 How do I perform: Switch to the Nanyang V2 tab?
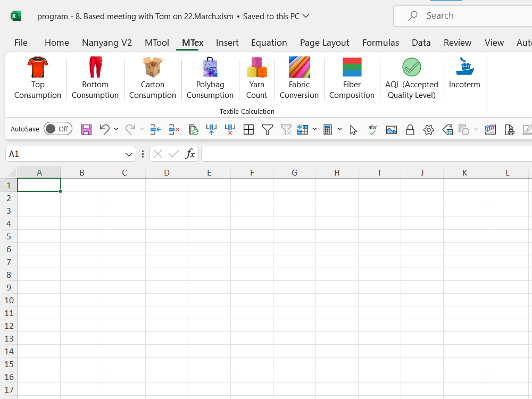point(107,43)
